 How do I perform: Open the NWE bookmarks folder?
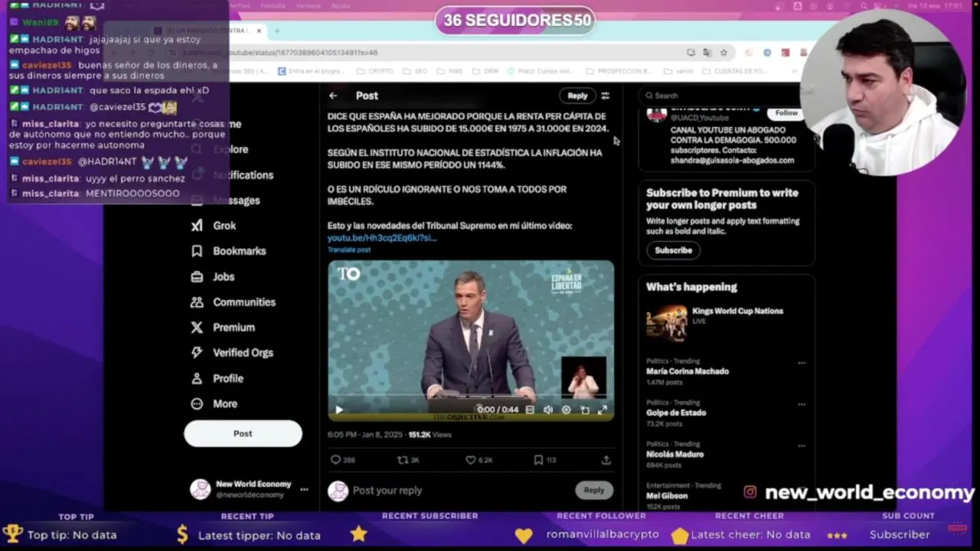(450, 71)
